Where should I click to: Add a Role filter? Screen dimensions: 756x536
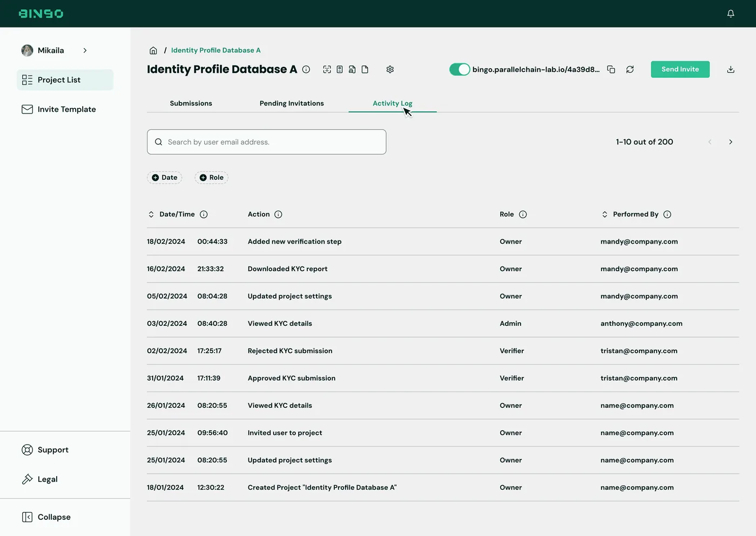212,177
